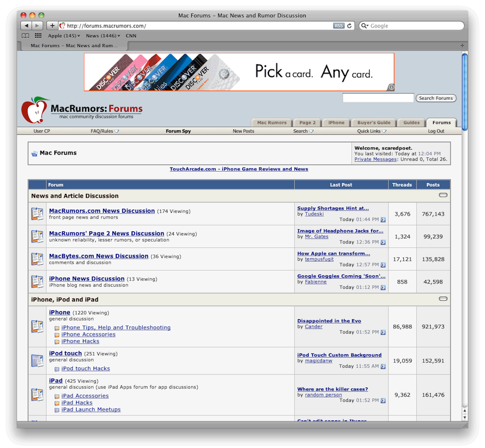Switch to the Page 2 site tab
485x448 pixels.
point(307,122)
